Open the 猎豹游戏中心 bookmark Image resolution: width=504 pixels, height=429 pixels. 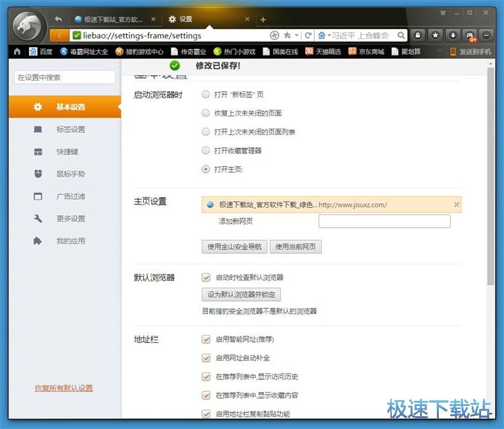coord(140,52)
